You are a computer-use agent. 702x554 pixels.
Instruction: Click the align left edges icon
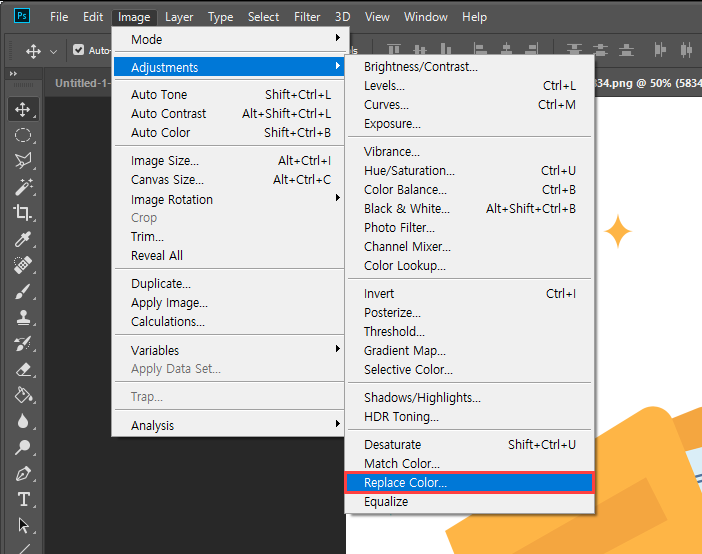[480, 50]
